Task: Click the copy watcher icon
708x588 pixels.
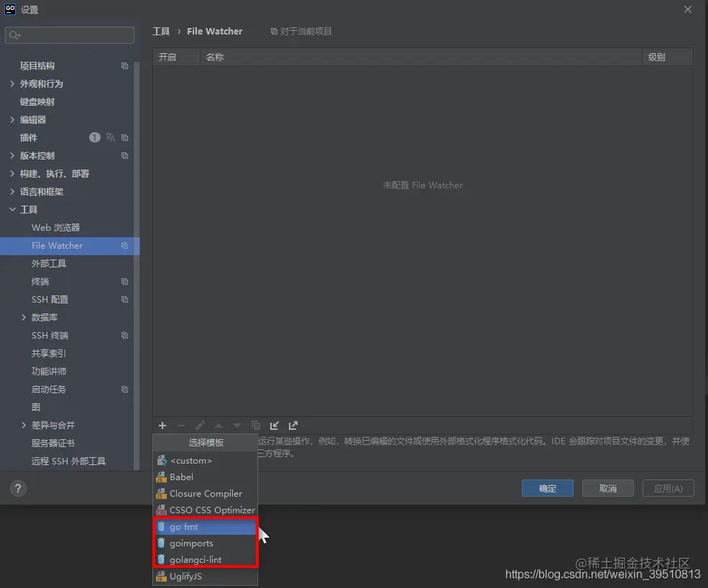Action: (256, 426)
